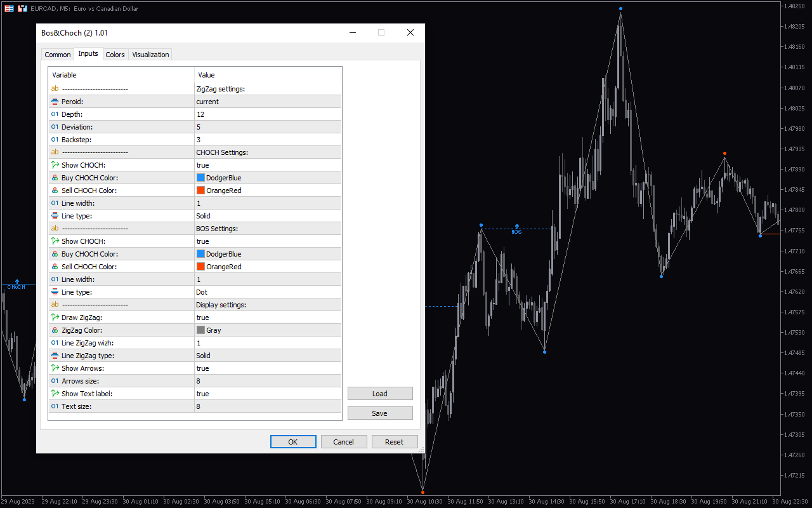Open the Line ZigZag type Solid value
This screenshot has height=508, width=812.
click(x=268, y=356)
